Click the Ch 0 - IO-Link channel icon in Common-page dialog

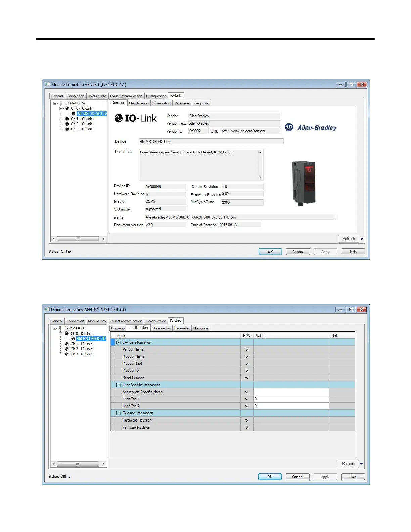(67, 108)
